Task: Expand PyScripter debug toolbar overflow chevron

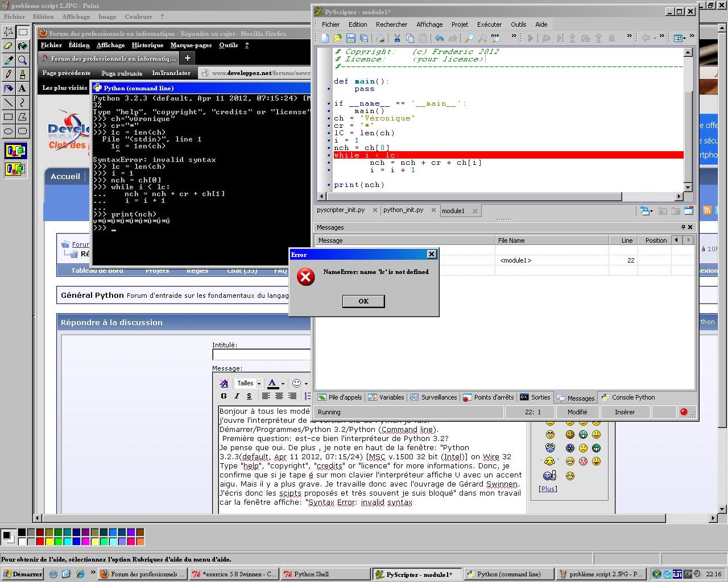Action: [x=629, y=36]
